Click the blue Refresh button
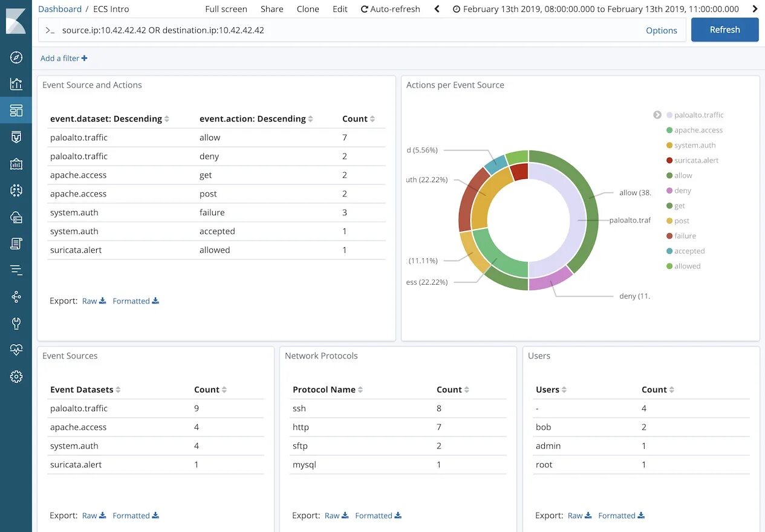765x532 pixels. tap(724, 30)
